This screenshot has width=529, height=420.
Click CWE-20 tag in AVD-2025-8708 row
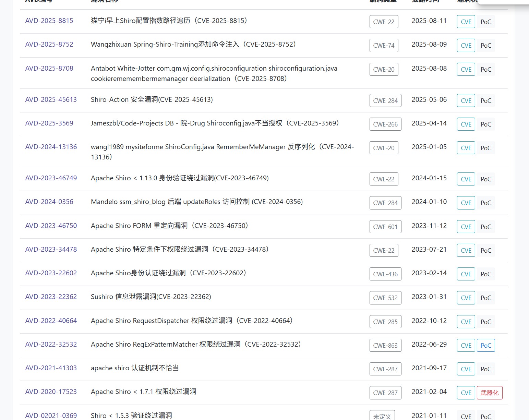384,69
